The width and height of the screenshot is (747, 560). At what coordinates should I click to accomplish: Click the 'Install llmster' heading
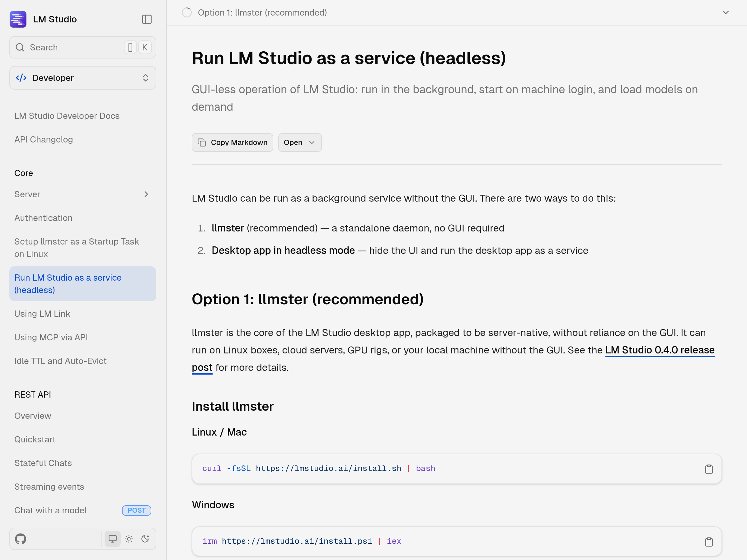tap(233, 406)
